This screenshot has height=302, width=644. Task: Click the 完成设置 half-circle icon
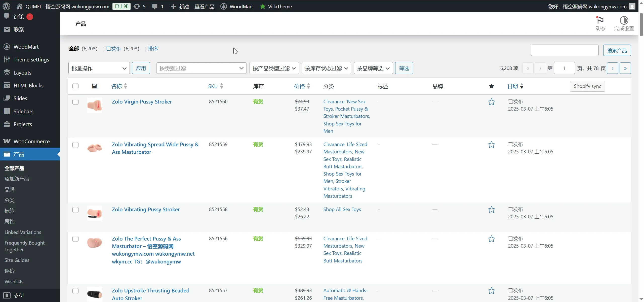tap(624, 20)
